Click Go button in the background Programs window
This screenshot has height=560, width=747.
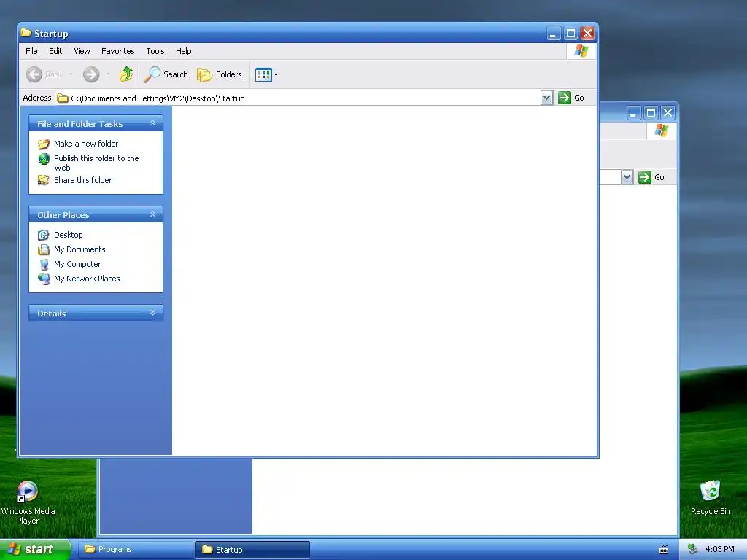[x=651, y=177]
